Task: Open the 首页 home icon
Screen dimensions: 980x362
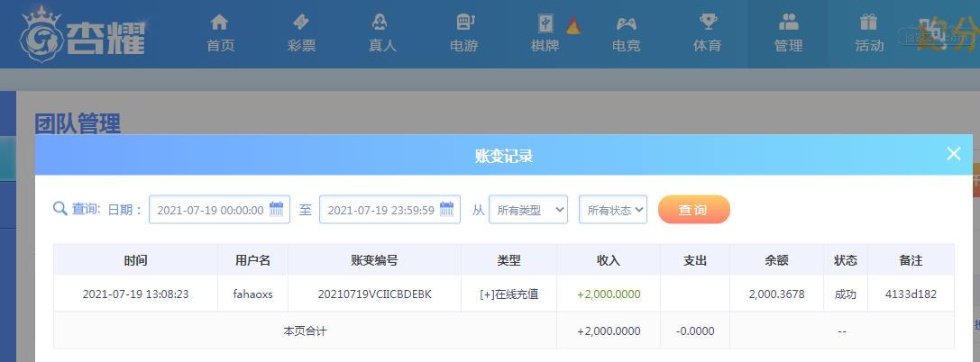Action: click(219, 23)
